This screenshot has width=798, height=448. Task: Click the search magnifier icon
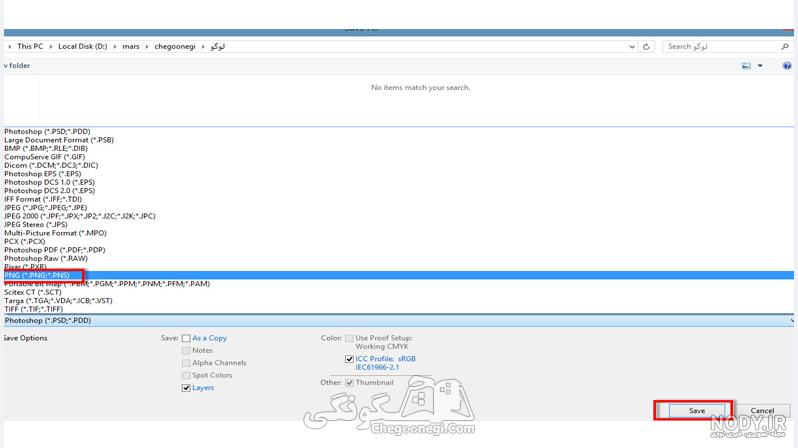[x=784, y=46]
